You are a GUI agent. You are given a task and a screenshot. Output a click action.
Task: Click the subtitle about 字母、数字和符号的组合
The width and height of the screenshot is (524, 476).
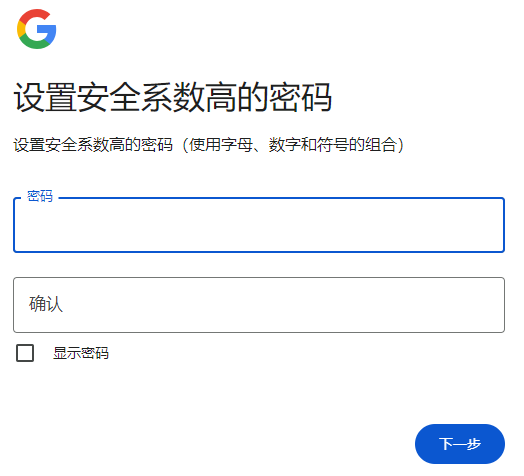[211, 146]
